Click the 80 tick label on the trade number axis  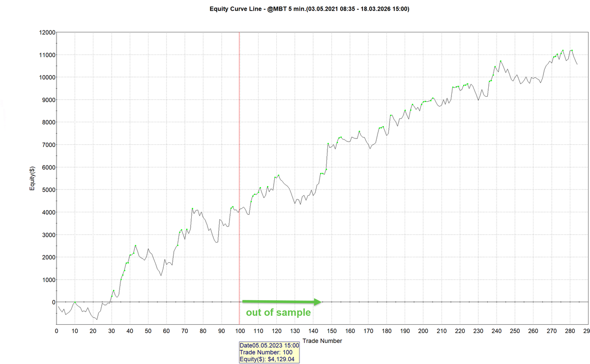click(x=203, y=331)
